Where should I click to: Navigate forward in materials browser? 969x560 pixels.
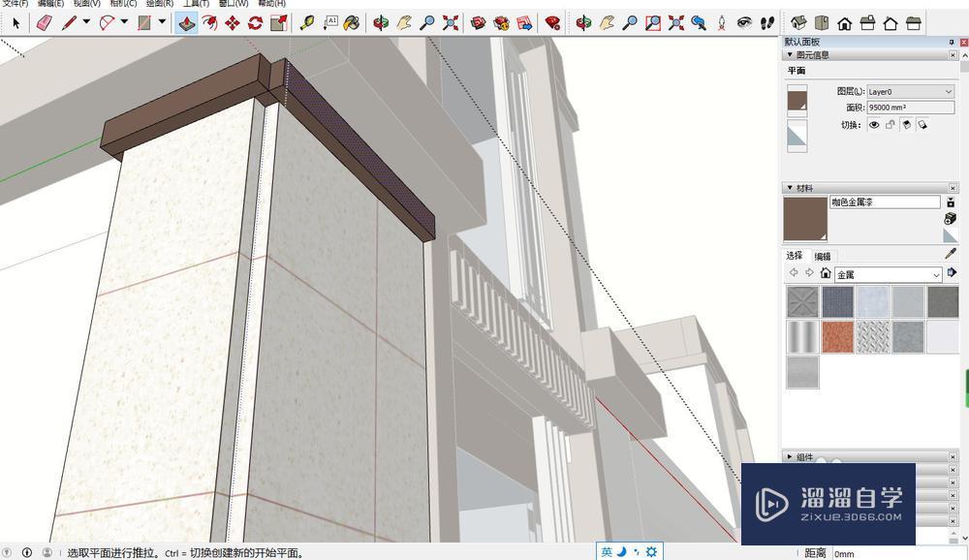click(809, 273)
